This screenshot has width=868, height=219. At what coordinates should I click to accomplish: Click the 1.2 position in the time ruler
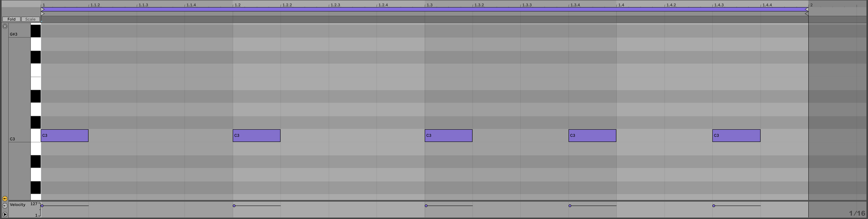[237, 5]
